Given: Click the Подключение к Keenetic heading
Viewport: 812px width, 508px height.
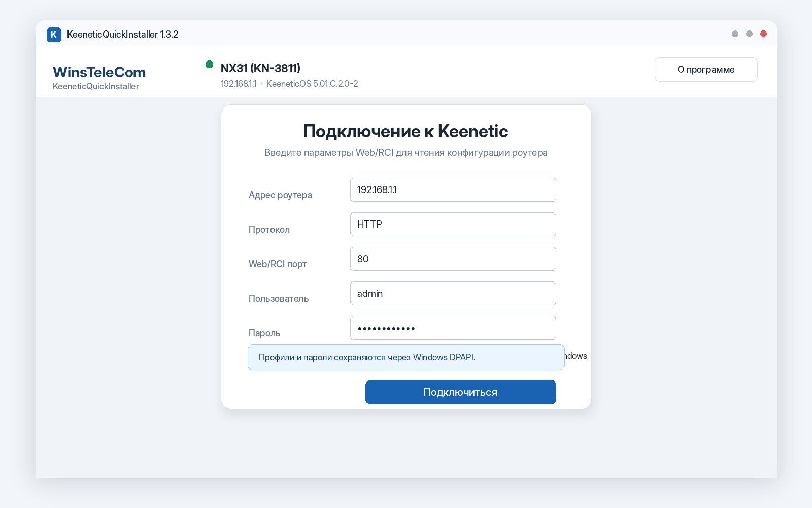Looking at the screenshot, I should [x=406, y=131].
